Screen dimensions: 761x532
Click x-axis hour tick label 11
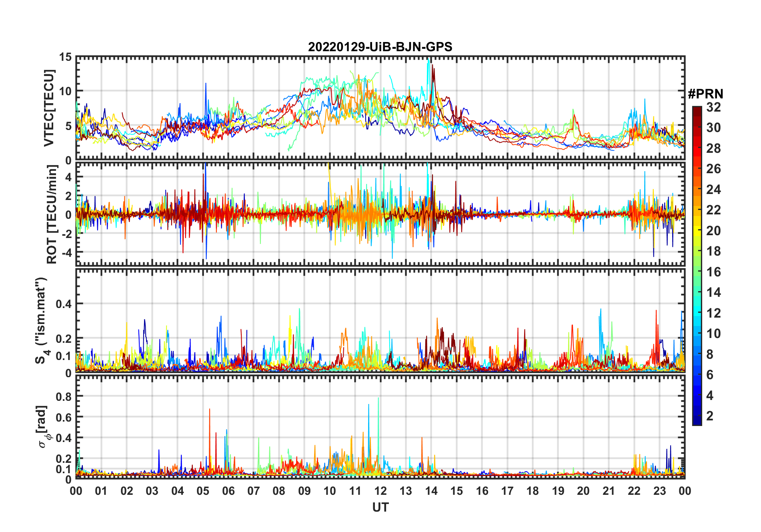click(355, 491)
